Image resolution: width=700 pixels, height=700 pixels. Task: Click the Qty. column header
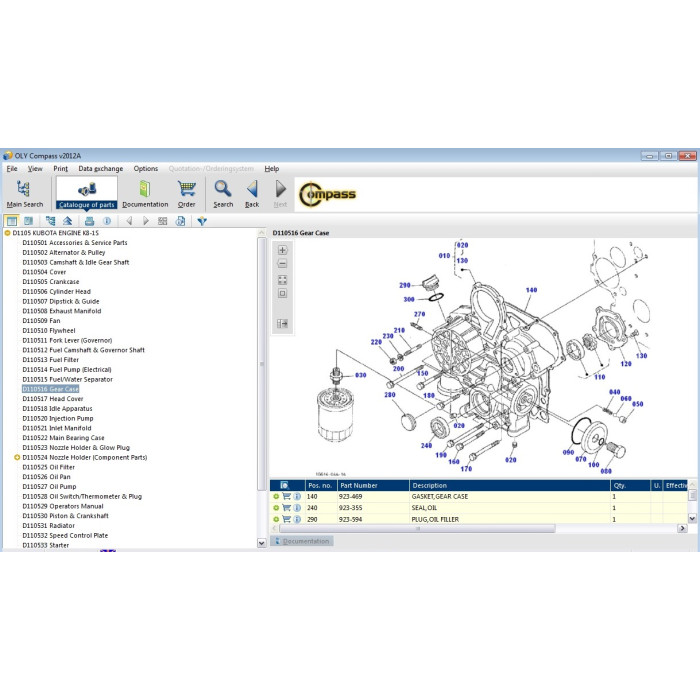click(630, 485)
